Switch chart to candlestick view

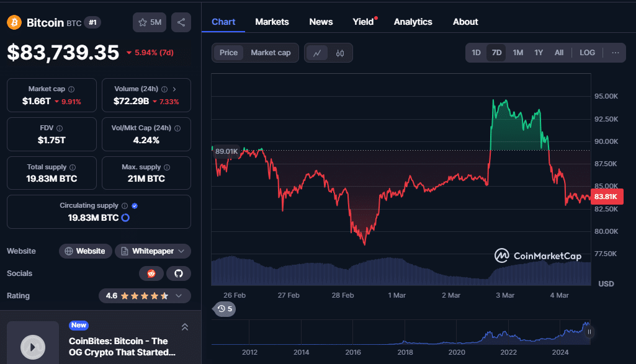(340, 53)
